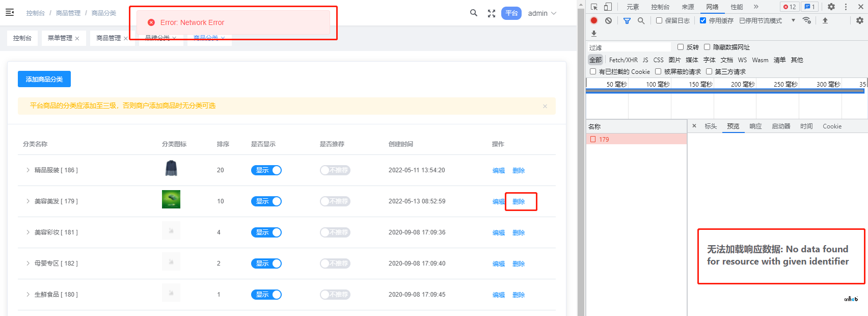Viewport: 868px width, 316px height.
Task: Click the search magnifier icon in header
Action: [474, 13]
